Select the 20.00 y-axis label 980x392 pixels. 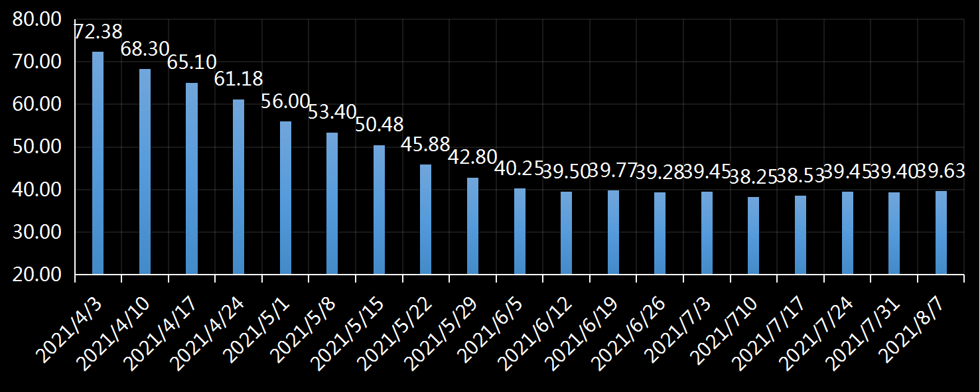pyautogui.click(x=36, y=275)
